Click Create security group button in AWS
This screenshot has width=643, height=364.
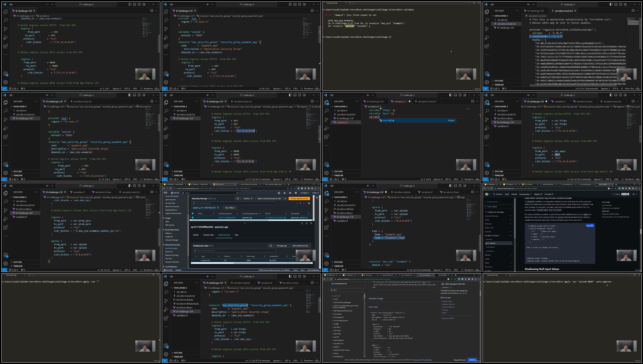coord(299,198)
